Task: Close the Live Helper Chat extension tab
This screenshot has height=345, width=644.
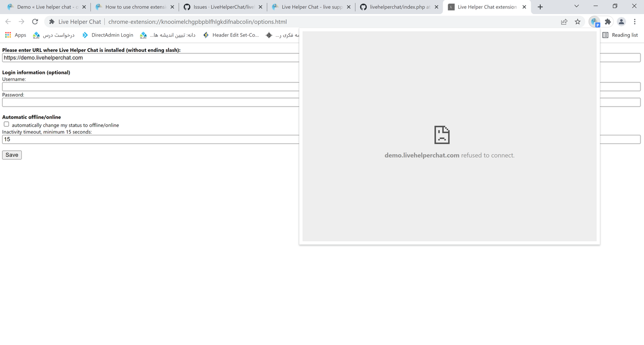Action: (x=524, y=7)
